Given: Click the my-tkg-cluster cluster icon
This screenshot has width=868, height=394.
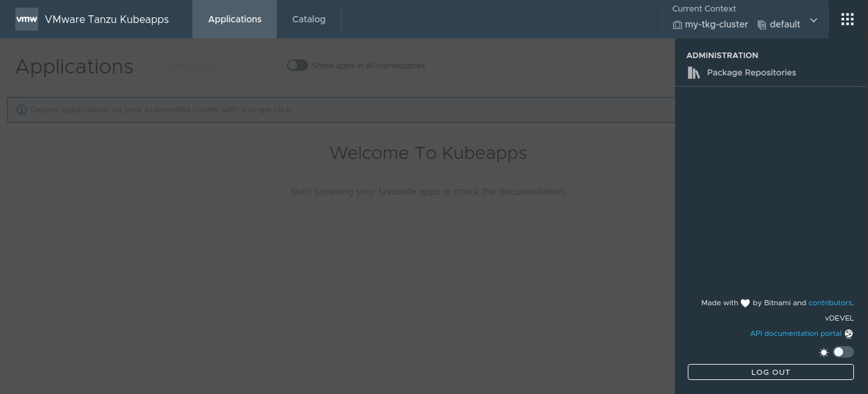Looking at the screenshot, I should [677, 25].
